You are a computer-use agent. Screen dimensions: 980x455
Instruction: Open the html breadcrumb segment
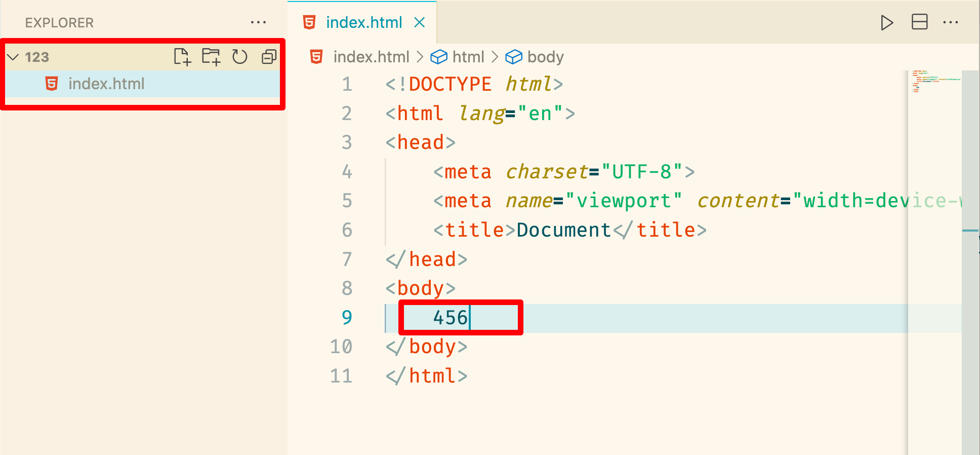pyautogui.click(x=468, y=57)
